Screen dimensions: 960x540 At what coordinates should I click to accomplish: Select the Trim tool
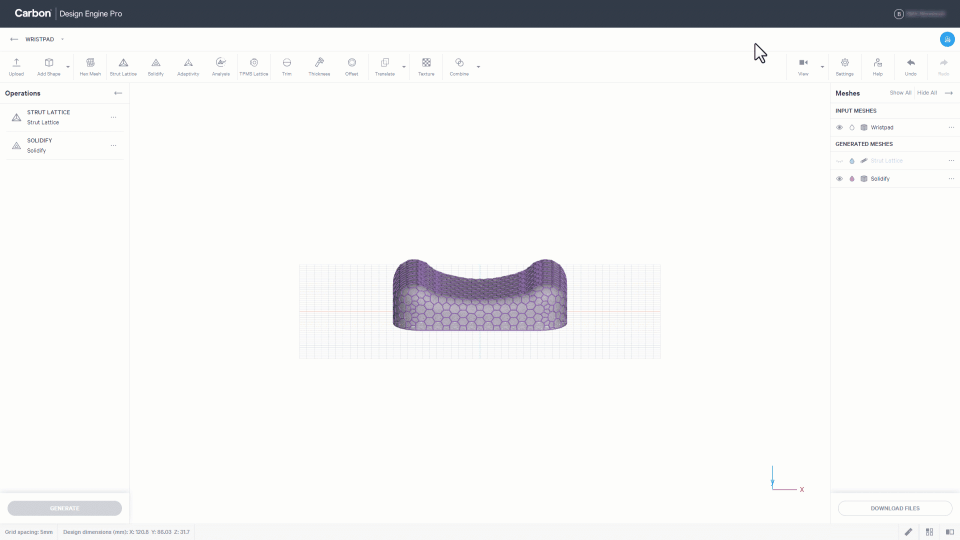point(287,66)
